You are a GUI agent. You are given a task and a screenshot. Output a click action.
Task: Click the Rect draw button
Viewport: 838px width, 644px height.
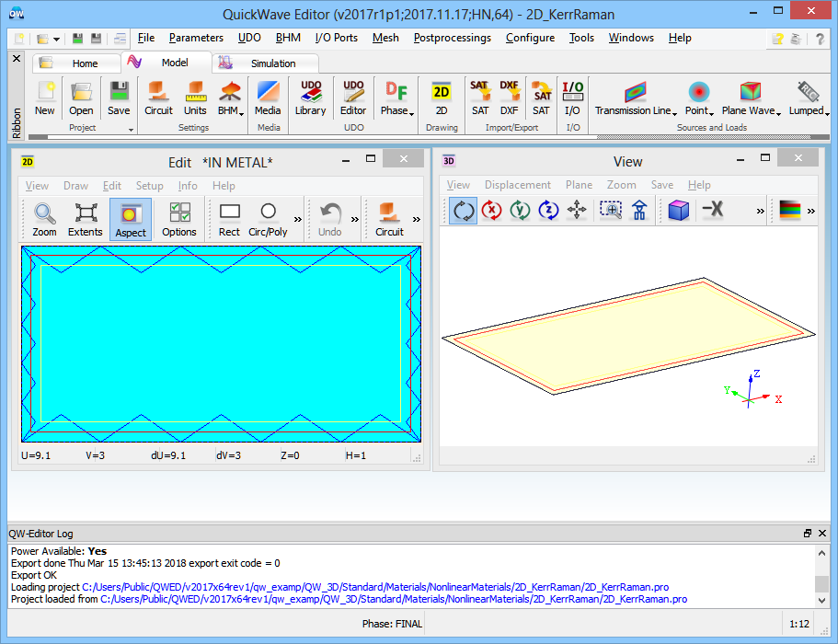pos(229,220)
